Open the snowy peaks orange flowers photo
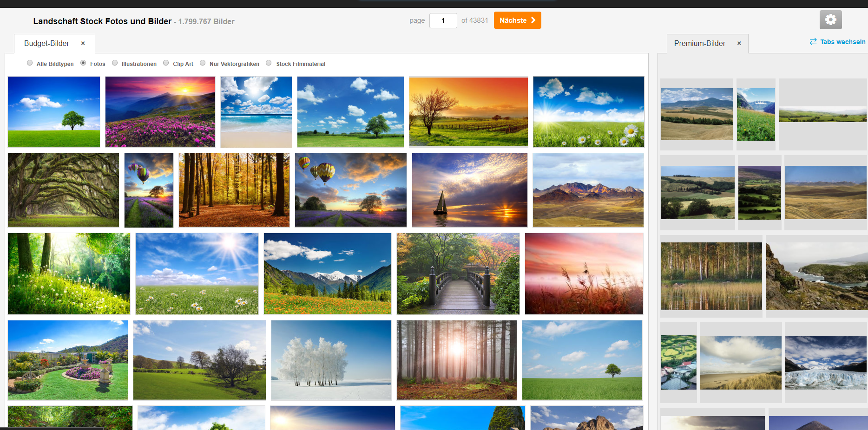868x430 pixels. click(x=328, y=274)
